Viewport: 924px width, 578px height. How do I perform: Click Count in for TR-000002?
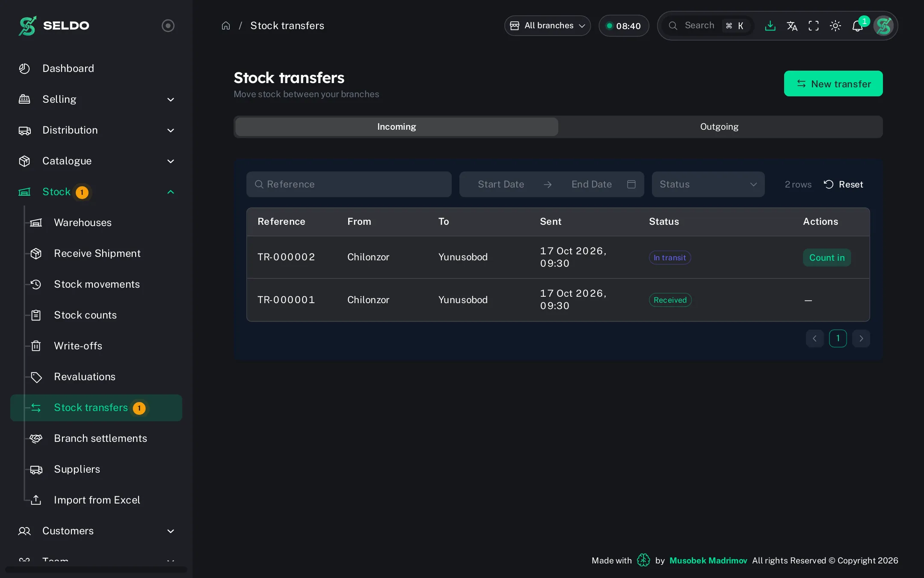[x=827, y=258]
